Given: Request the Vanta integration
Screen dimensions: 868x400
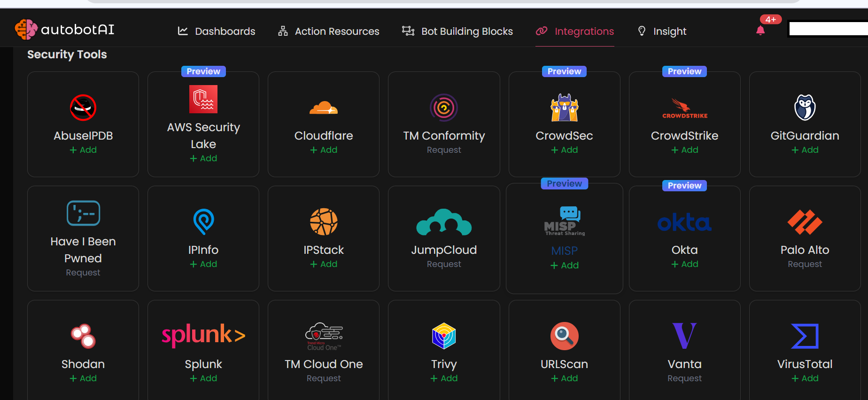Looking at the screenshot, I should click(685, 378).
